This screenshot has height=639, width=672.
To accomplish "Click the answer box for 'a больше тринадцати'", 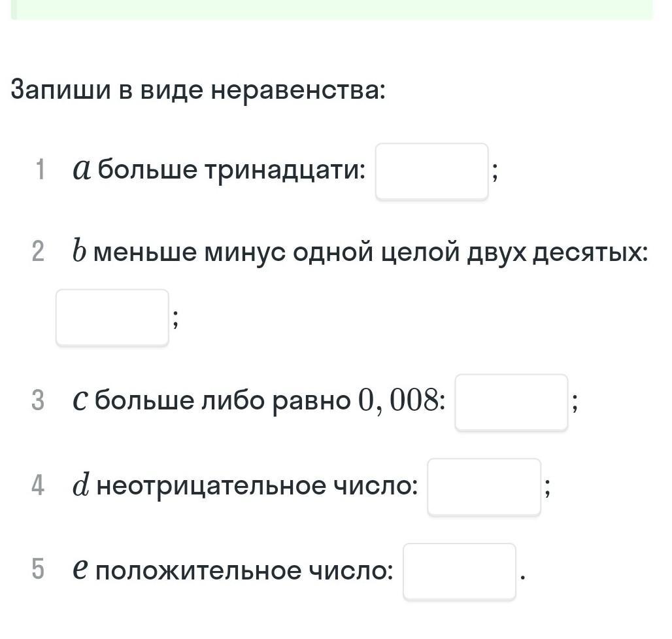I will coord(431,171).
